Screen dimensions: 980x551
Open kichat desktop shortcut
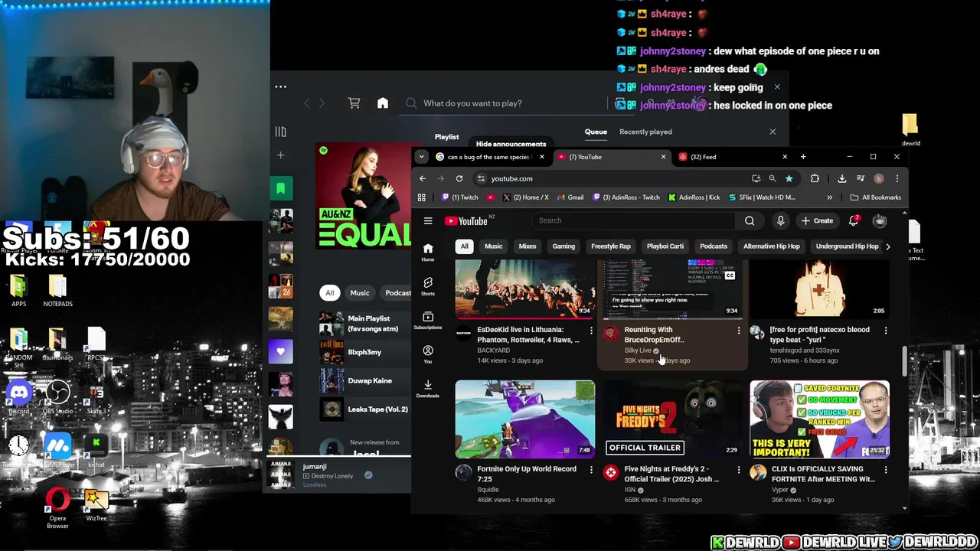click(x=96, y=452)
